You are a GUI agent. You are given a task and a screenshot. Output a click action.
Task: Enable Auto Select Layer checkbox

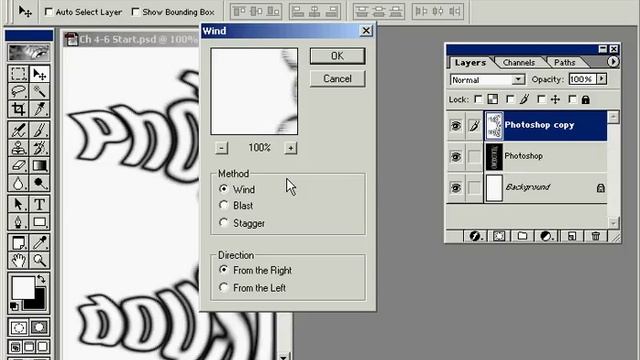click(49, 12)
